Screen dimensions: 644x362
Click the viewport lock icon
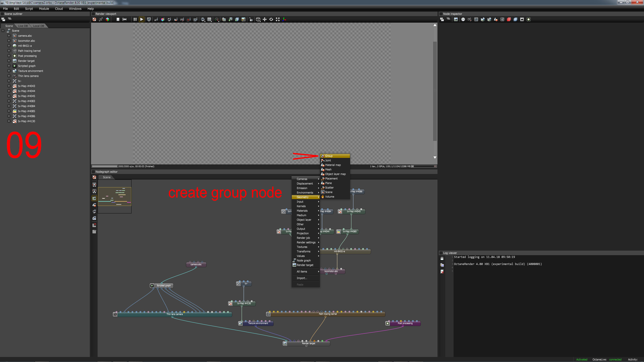tap(251, 19)
